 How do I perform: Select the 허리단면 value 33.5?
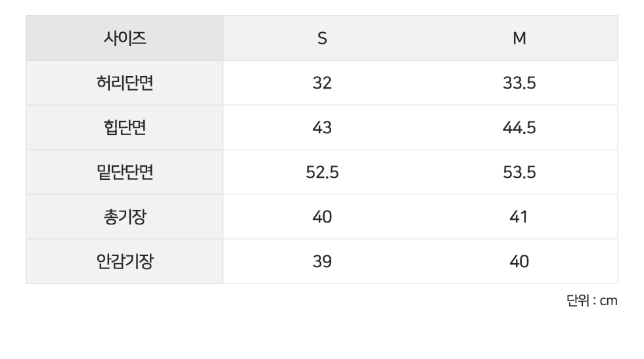(x=519, y=83)
